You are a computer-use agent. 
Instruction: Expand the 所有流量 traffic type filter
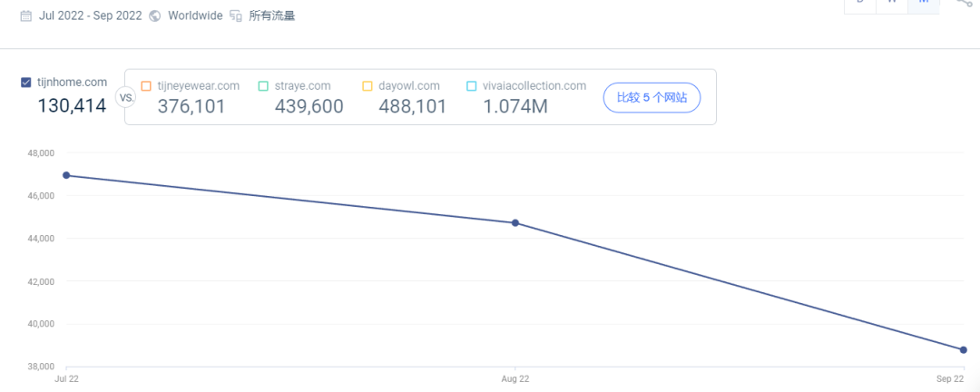coord(272,15)
